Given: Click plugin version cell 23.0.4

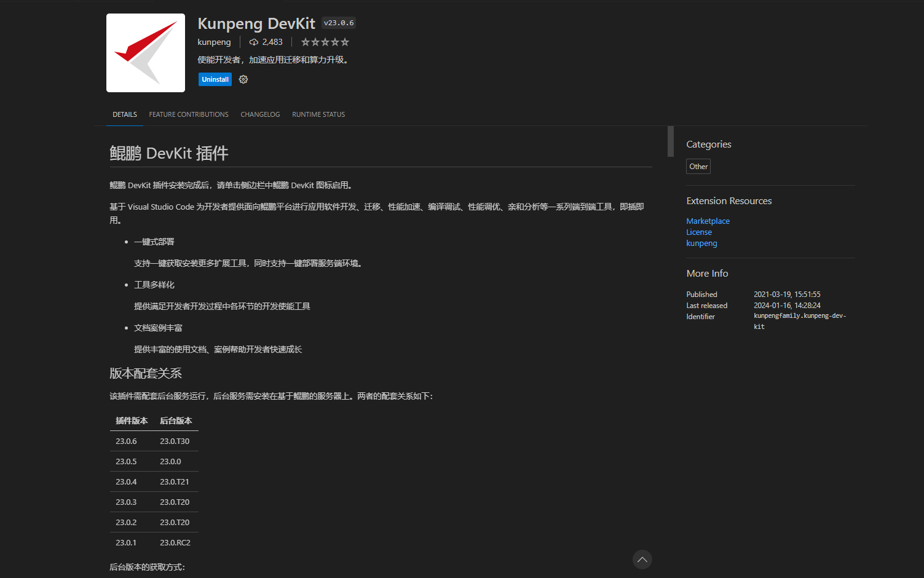Looking at the screenshot, I should click(126, 481).
